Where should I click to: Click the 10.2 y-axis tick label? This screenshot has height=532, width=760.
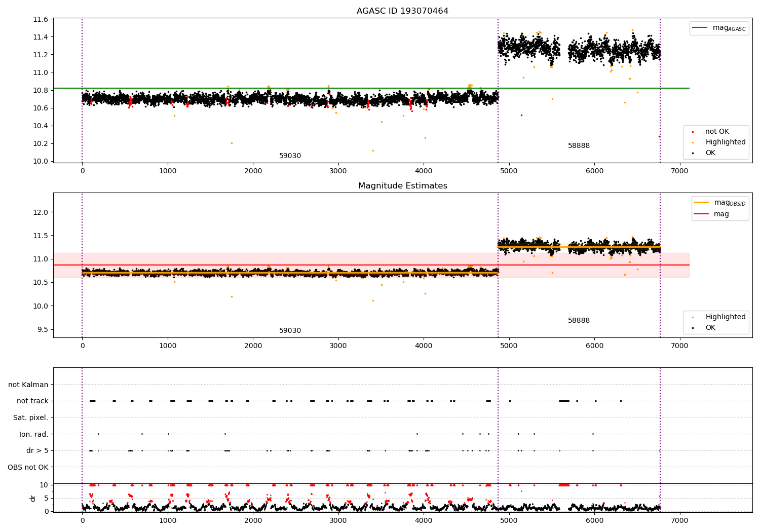40,143
